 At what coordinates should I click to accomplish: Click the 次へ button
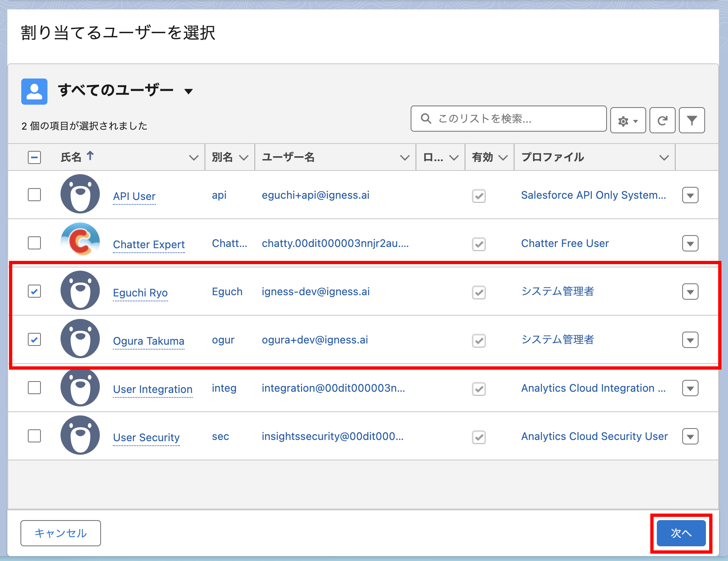(681, 533)
